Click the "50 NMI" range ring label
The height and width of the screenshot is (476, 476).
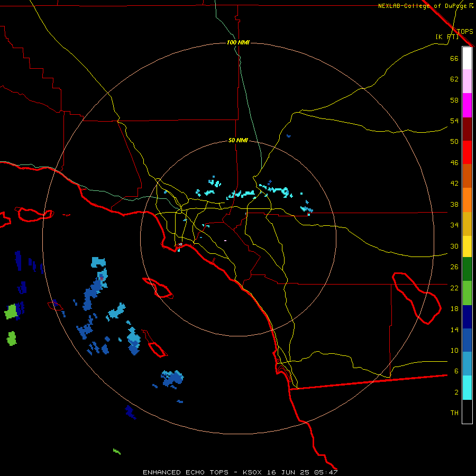(x=238, y=140)
